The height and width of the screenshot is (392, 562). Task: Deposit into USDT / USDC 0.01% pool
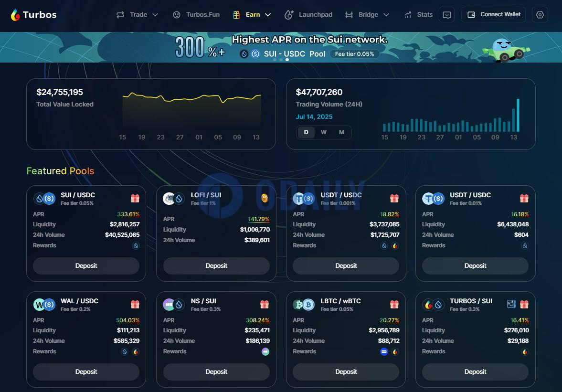[475, 266]
